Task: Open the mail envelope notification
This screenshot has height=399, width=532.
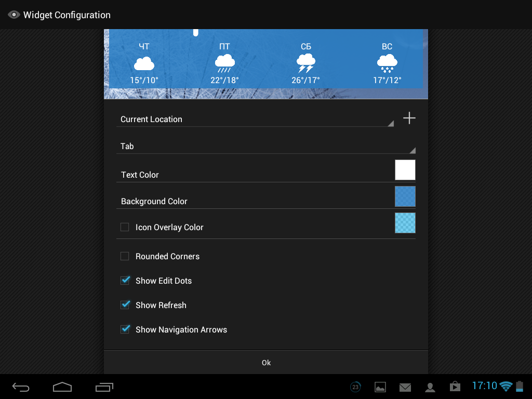Action: 405,387
